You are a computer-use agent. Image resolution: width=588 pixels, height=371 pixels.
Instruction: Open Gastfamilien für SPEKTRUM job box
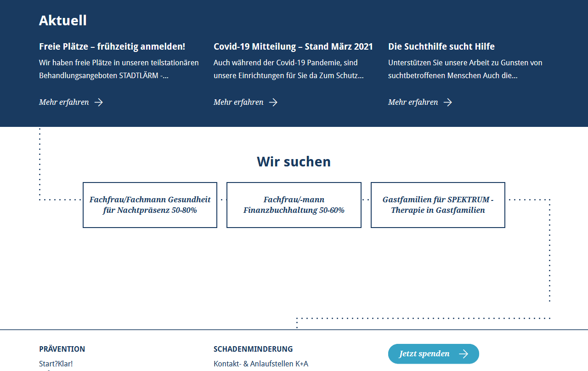tap(438, 205)
